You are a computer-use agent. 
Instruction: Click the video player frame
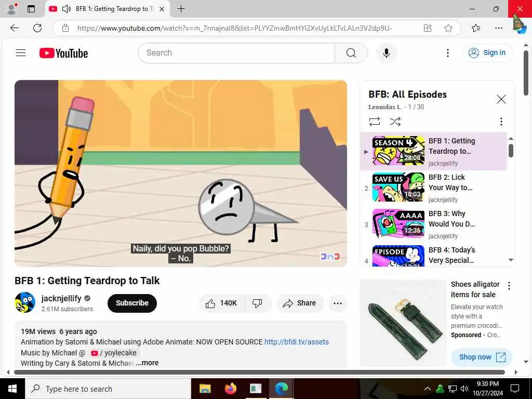[180, 173]
